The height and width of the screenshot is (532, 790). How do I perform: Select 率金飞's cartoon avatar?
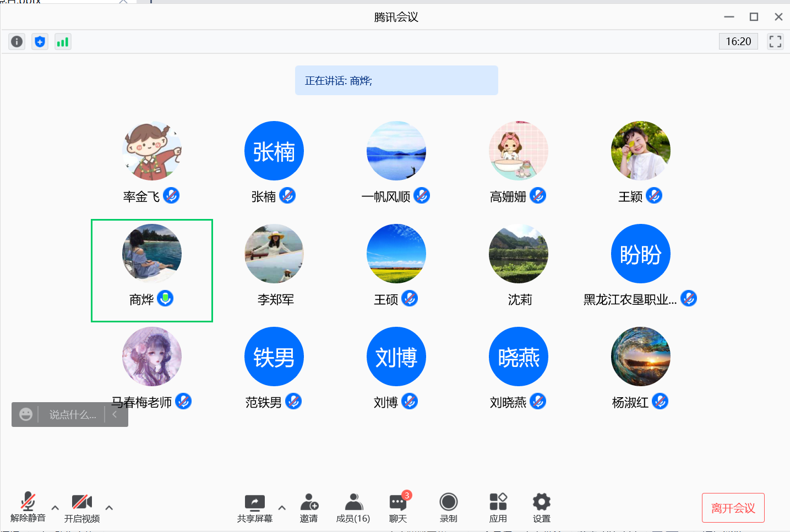(x=152, y=151)
